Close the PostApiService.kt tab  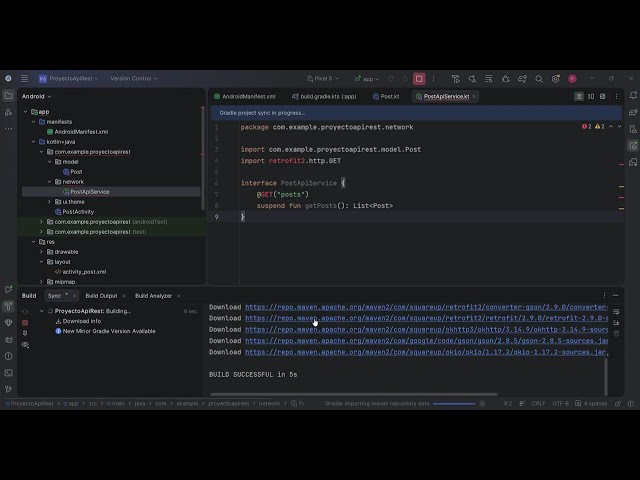pos(474,96)
